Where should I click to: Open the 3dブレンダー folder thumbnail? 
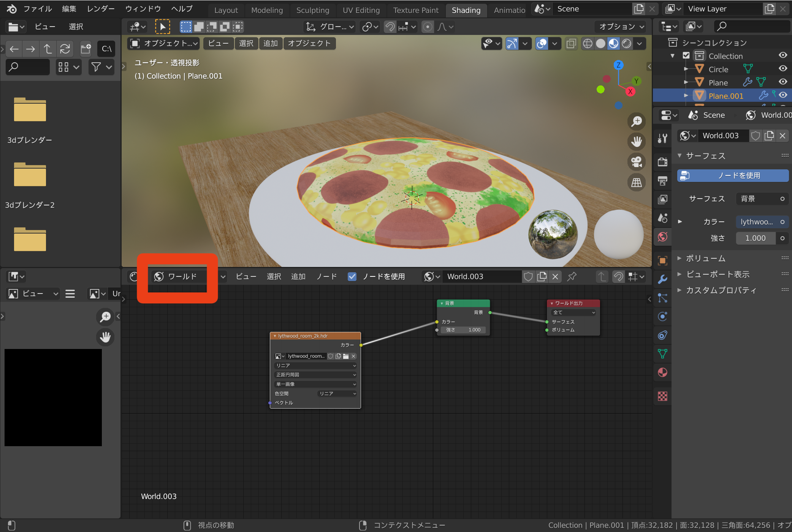click(x=30, y=110)
